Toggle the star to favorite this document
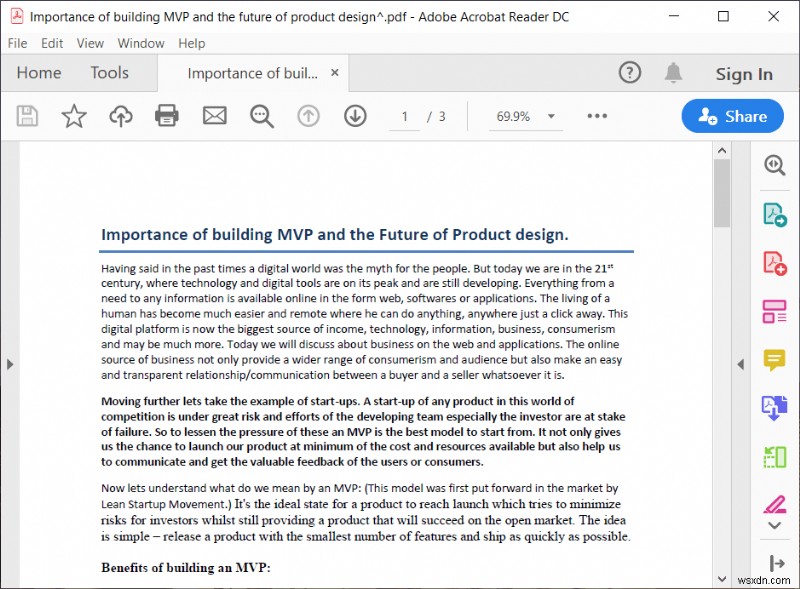 (x=73, y=116)
